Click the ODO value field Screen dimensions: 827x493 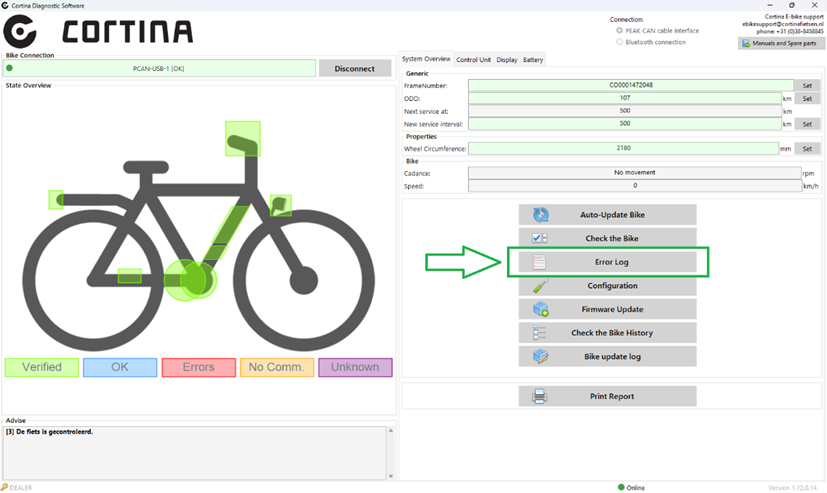[624, 98]
